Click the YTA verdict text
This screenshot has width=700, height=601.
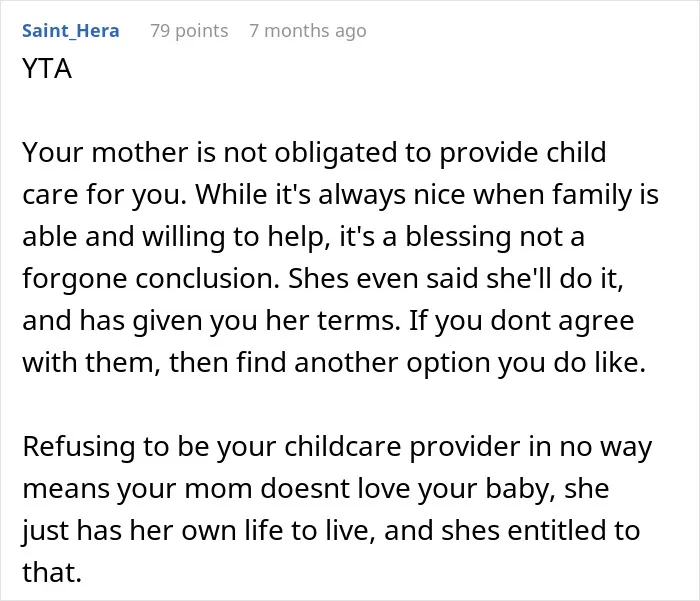pos(47,69)
